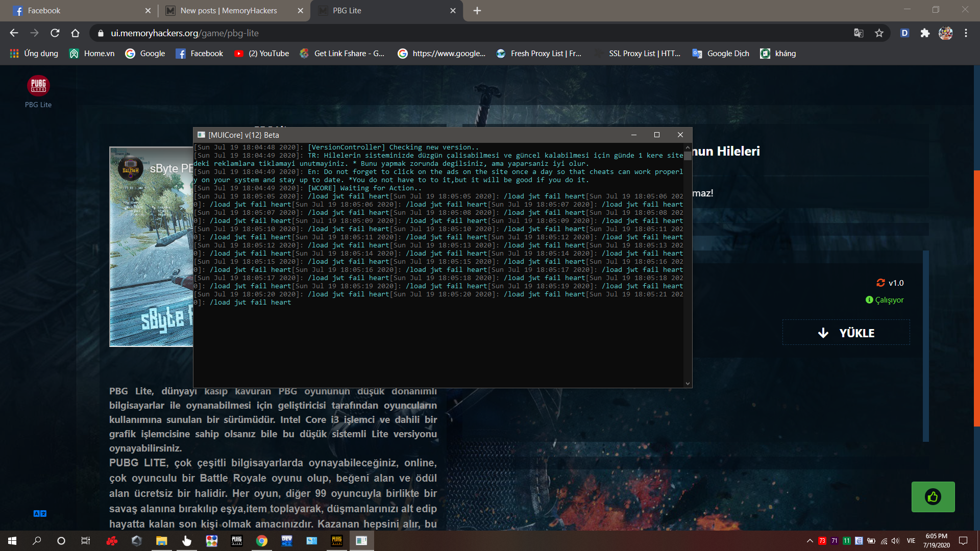Open Cortana from taskbar

[61, 541]
